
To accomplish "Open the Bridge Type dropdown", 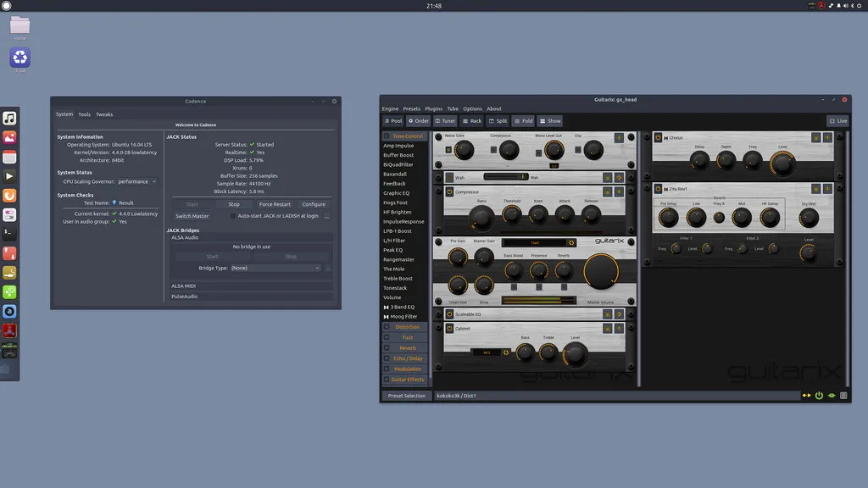I will point(275,268).
